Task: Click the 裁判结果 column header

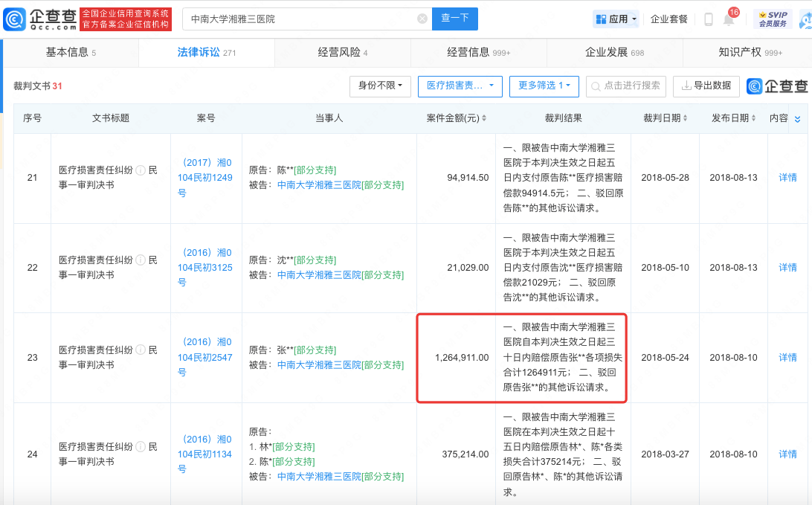Action: 563,118
